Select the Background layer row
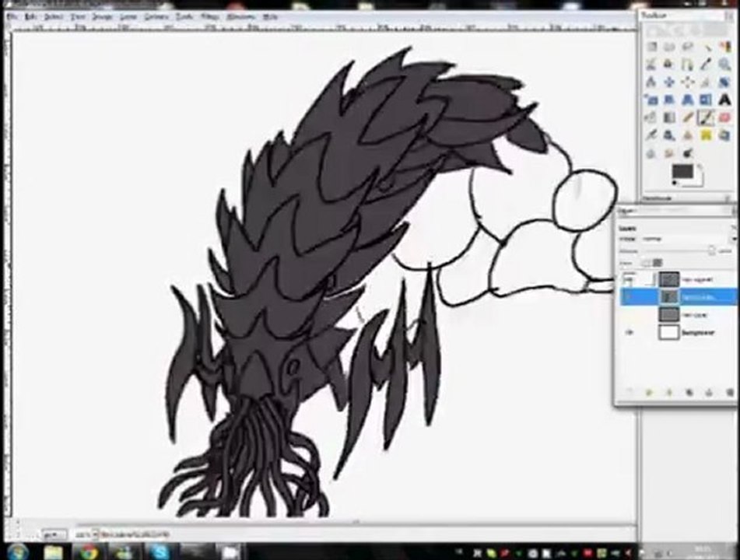This screenshot has height=560, width=740. (x=679, y=333)
